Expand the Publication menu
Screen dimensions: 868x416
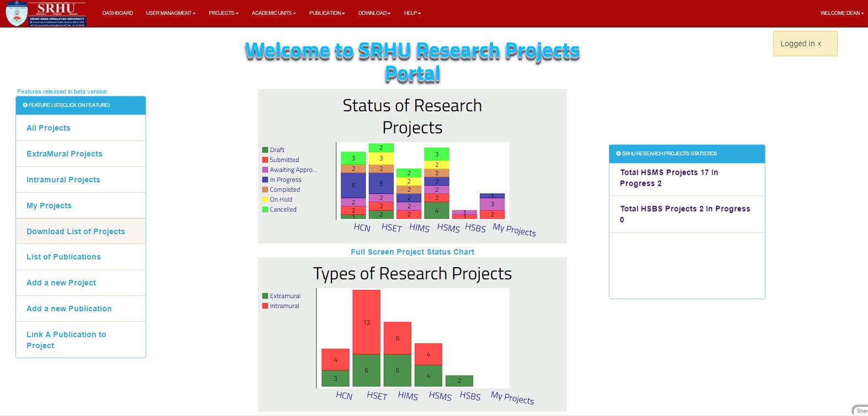[327, 13]
